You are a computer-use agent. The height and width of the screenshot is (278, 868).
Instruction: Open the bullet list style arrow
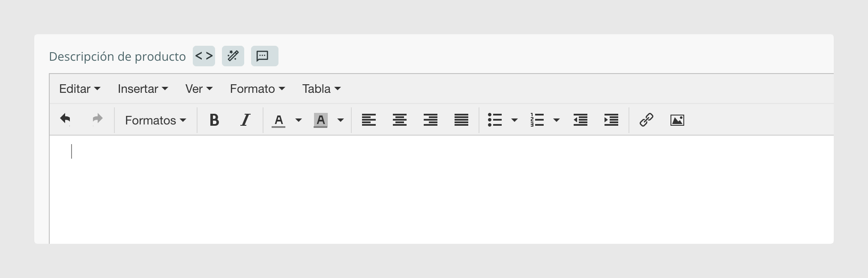[515, 120]
